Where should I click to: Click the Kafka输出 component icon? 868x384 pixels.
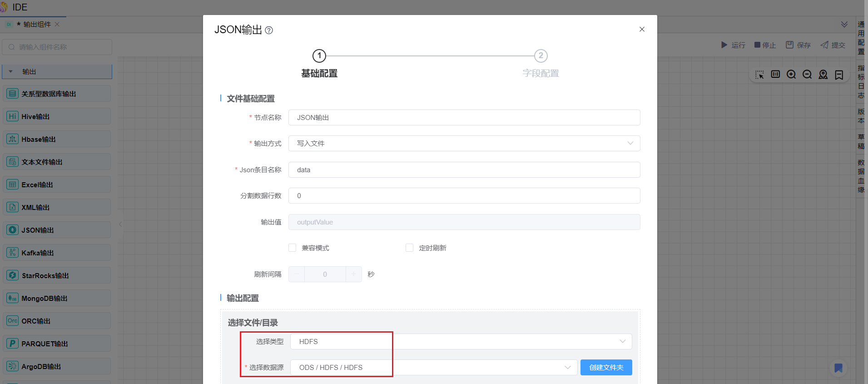(x=13, y=253)
